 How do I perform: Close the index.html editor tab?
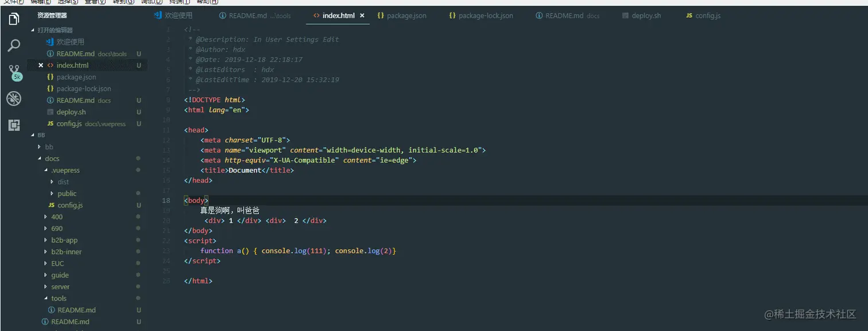(x=361, y=15)
